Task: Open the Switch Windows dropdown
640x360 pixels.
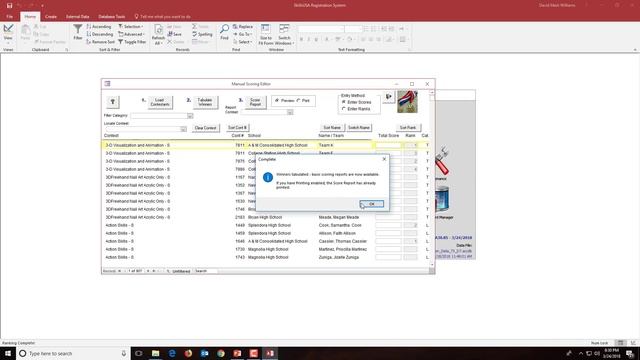Action: [284, 34]
